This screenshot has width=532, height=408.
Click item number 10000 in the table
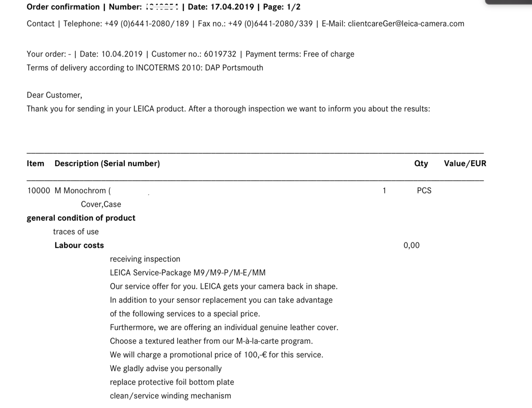pos(38,191)
